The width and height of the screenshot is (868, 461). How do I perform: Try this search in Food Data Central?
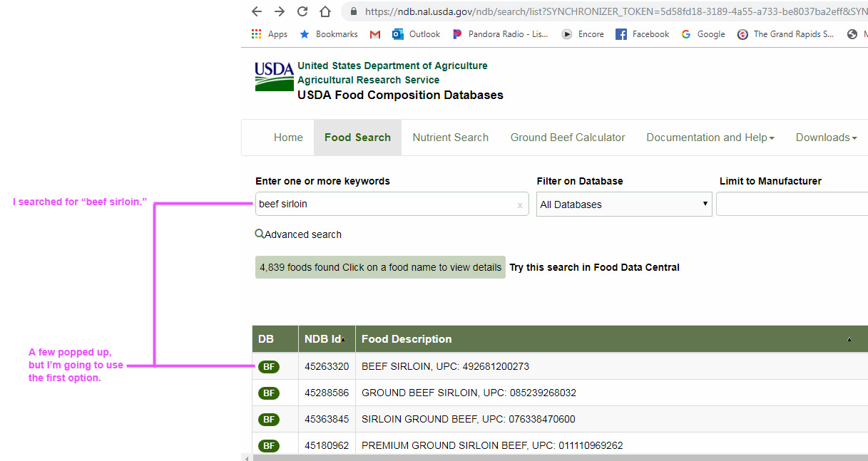594,266
